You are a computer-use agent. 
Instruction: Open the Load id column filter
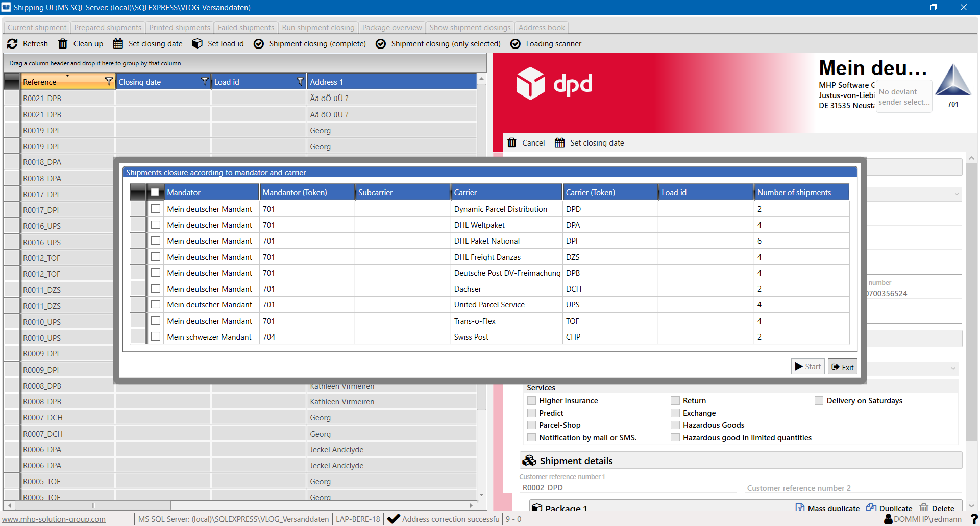(x=300, y=82)
